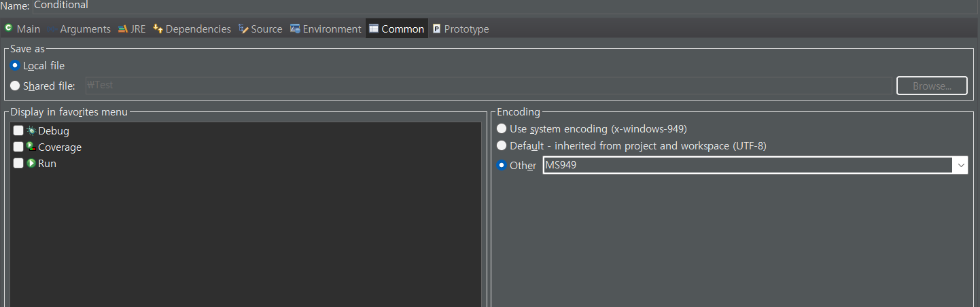
Task: Click the Dependencies tab icon
Action: [x=158, y=29]
